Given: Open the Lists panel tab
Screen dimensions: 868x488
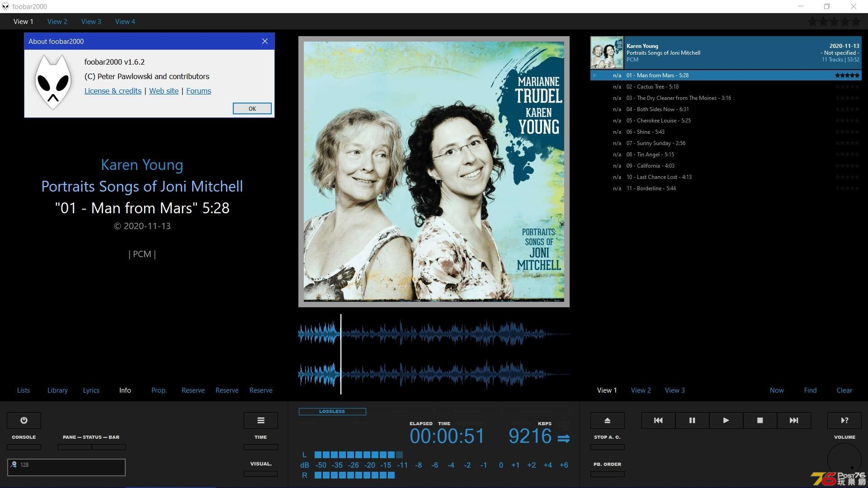Looking at the screenshot, I should [x=24, y=390].
